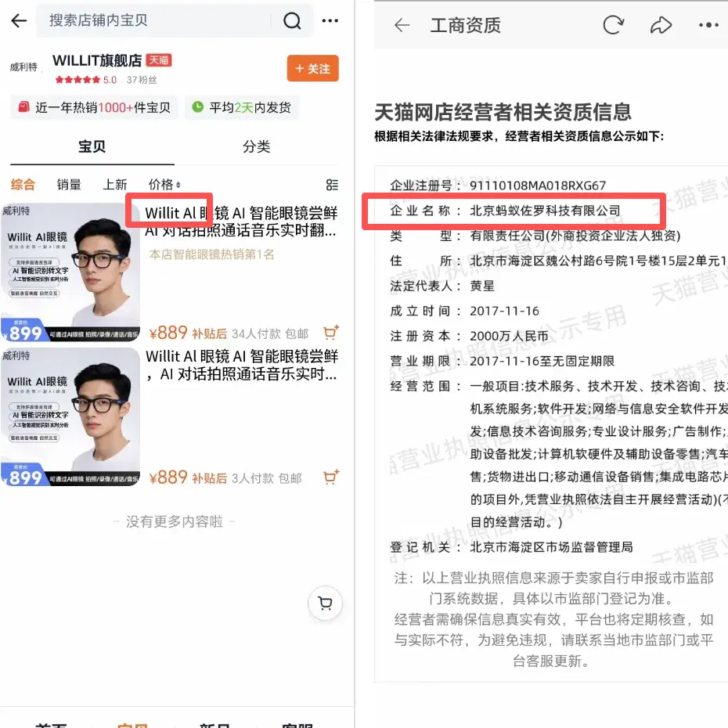Tap the magnifier search icon
This screenshot has height=728, width=728.
coord(292,20)
